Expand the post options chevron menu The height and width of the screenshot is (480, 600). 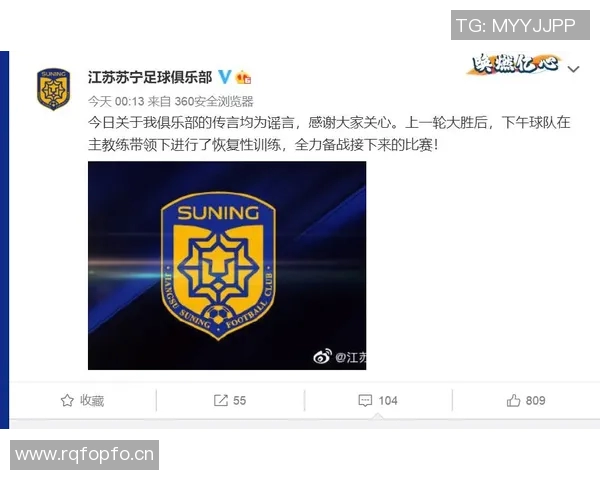click(x=573, y=69)
